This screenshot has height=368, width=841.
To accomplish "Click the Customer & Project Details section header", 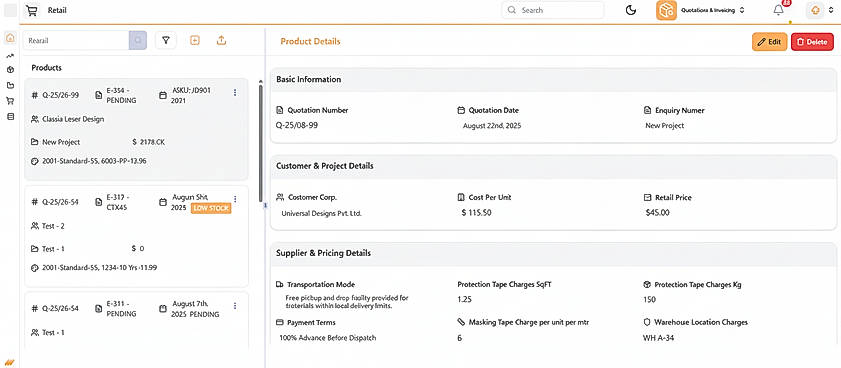I will point(554,166).
